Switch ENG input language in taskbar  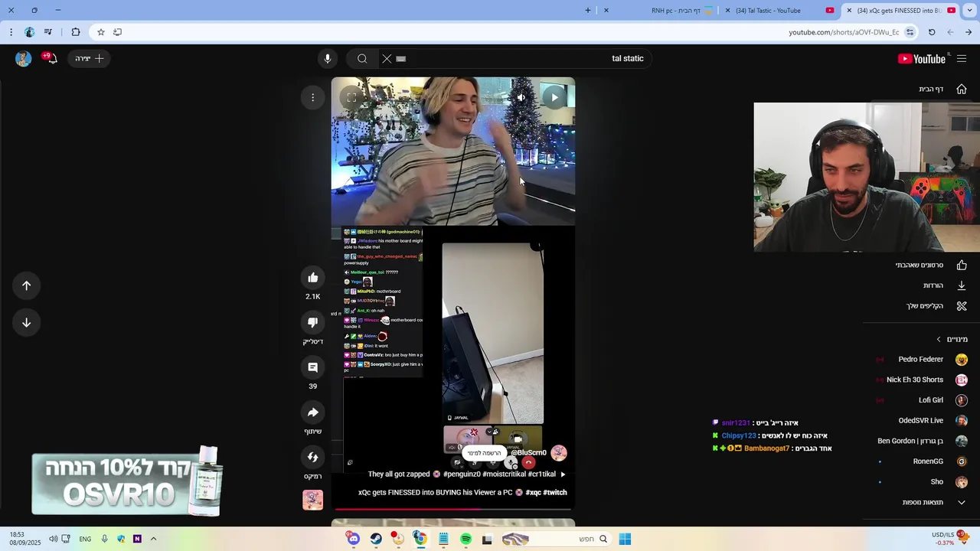(85, 540)
